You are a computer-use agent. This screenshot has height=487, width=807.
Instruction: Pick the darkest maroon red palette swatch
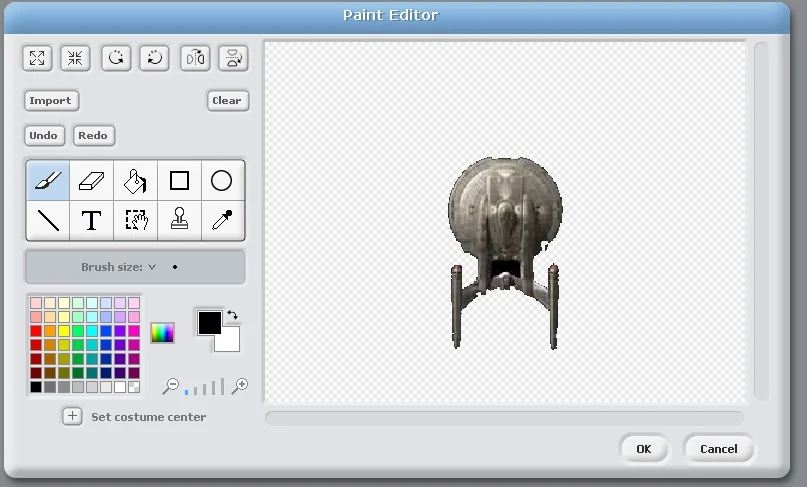(36, 373)
